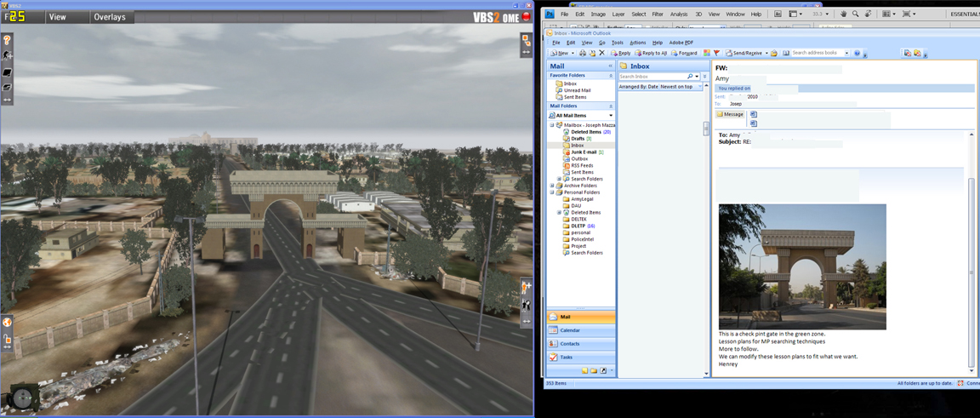
Task: Collapse the Mail navigation pane chevron
Action: click(x=610, y=66)
